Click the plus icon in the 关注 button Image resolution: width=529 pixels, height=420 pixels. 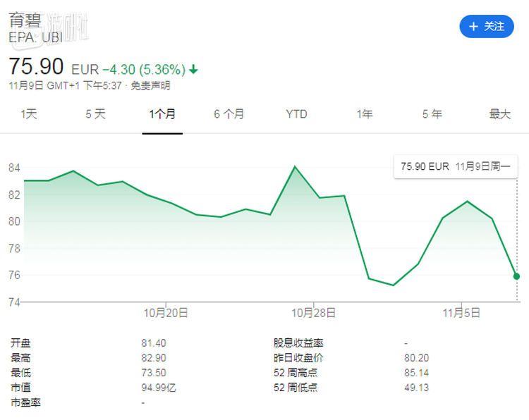[472, 26]
